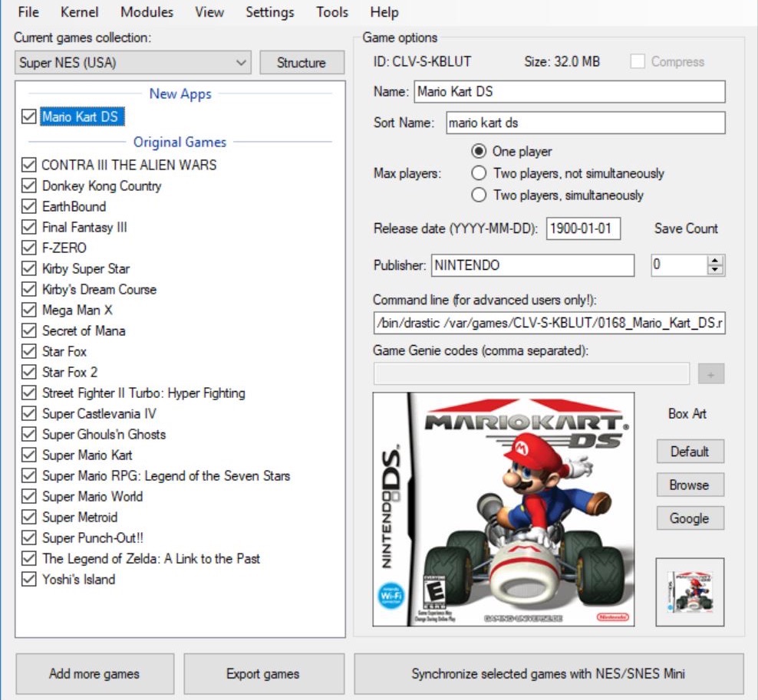Click the Structure button

click(x=302, y=63)
